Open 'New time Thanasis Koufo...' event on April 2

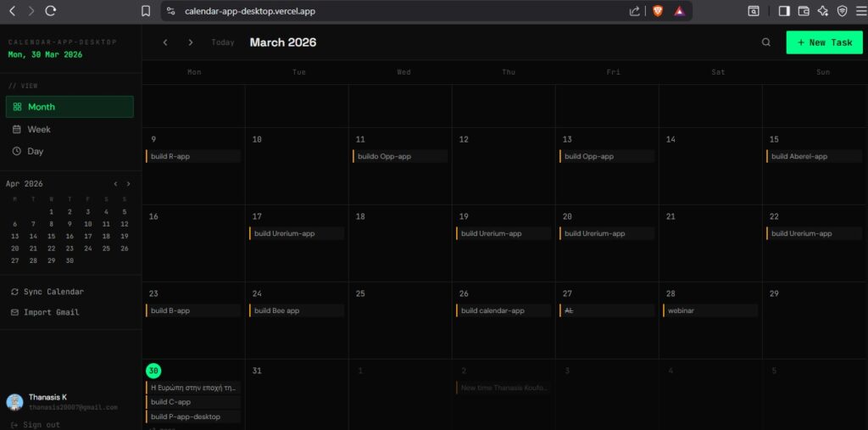click(x=504, y=388)
